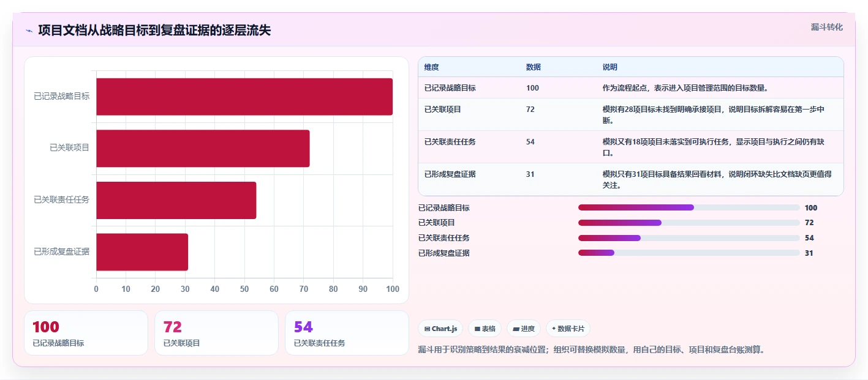This screenshot has height=380, width=868.
Task: Click the value 72 in the table
Action: click(530, 110)
